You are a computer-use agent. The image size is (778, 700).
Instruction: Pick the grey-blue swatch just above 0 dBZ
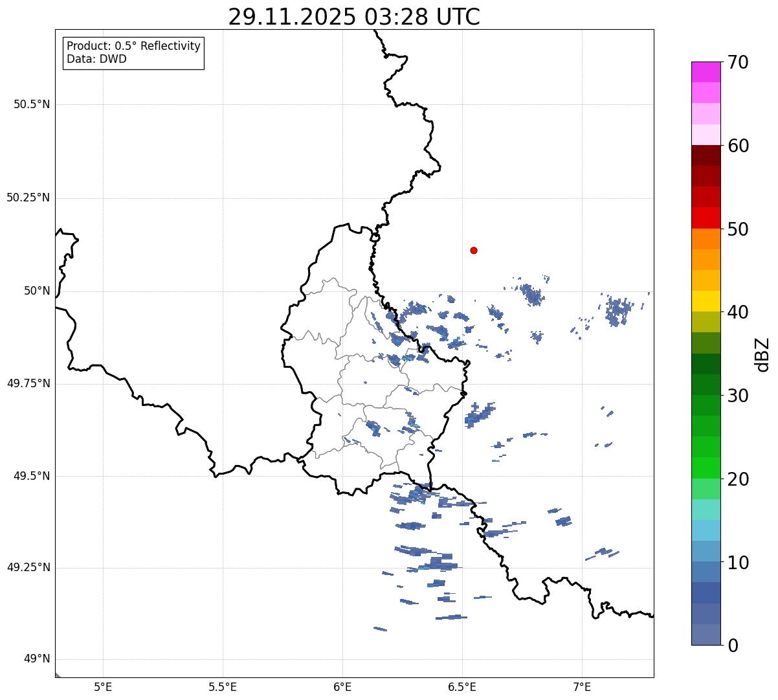pyautogui.click(x=706, y=635)
